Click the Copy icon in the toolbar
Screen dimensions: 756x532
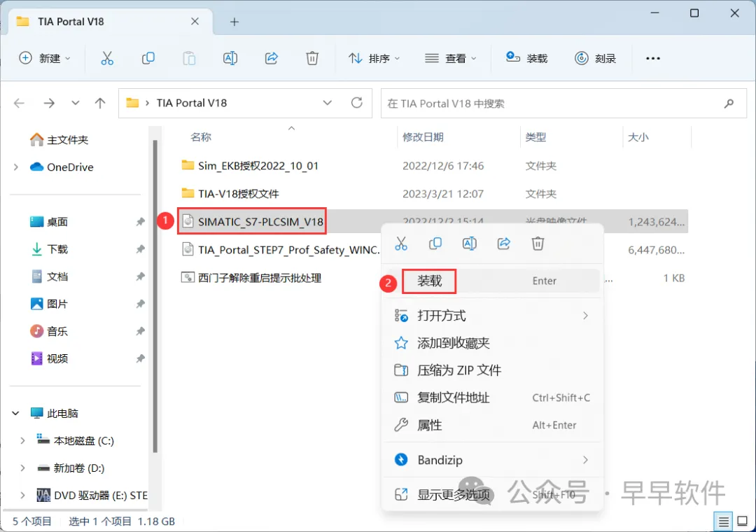pyautogui.click(x=148, y=58)
